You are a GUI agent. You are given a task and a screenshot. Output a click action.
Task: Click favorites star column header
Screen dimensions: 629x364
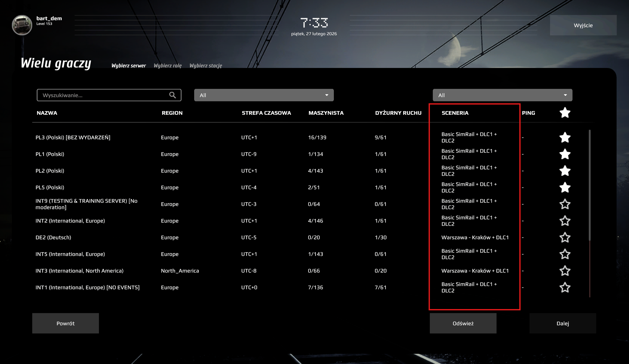click(565, 113)
